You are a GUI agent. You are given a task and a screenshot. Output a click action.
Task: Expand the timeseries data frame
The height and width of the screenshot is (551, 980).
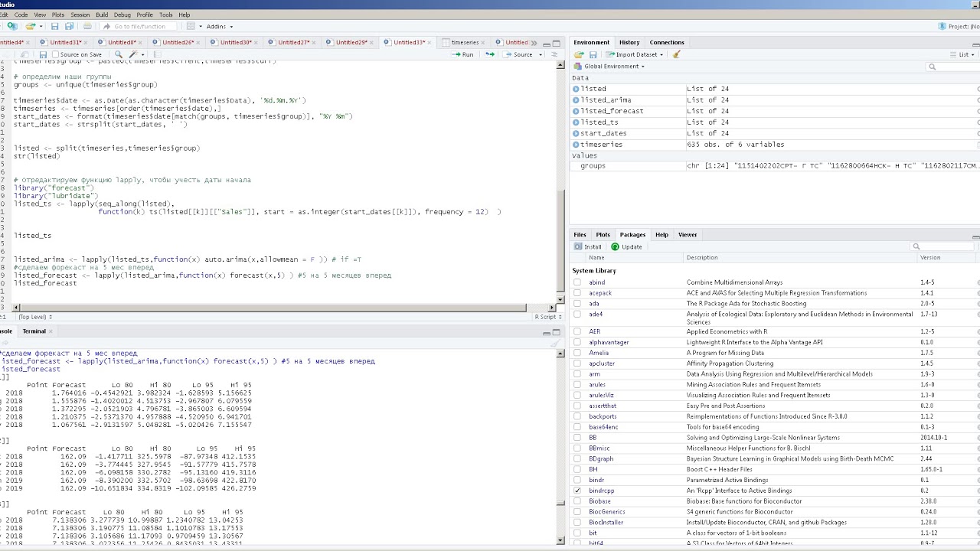pyautogui.click(x=576, y=144)
